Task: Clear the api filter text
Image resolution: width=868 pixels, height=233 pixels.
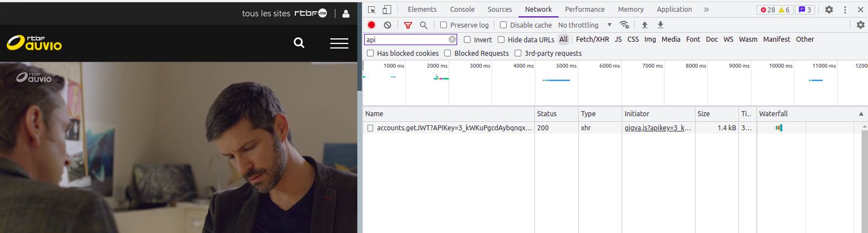Action: (452, 39)
